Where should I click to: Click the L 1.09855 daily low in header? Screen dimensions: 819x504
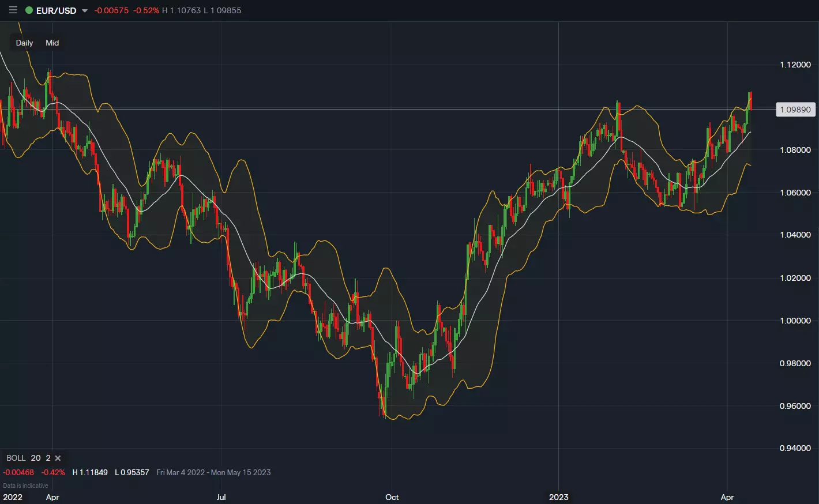223,10
